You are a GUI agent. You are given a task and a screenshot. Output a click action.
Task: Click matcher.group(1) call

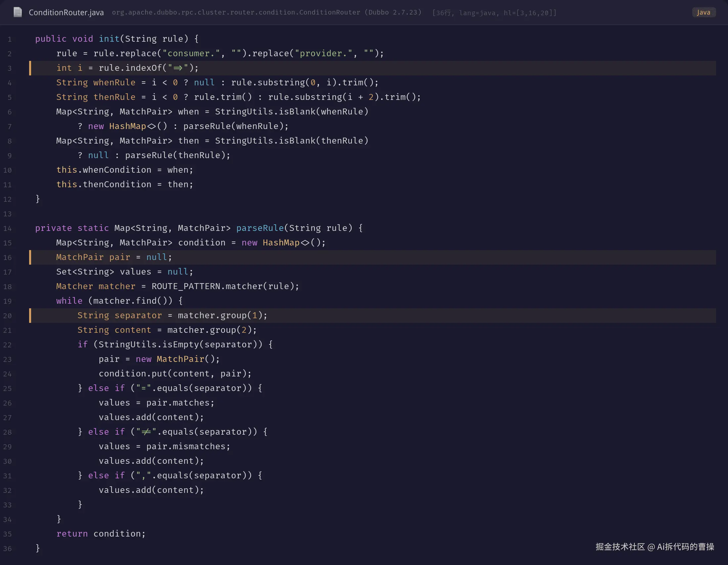click(x=220, y=316)
